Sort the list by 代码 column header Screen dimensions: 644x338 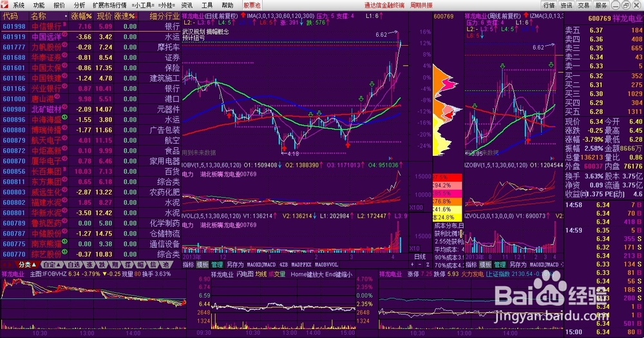10,17
